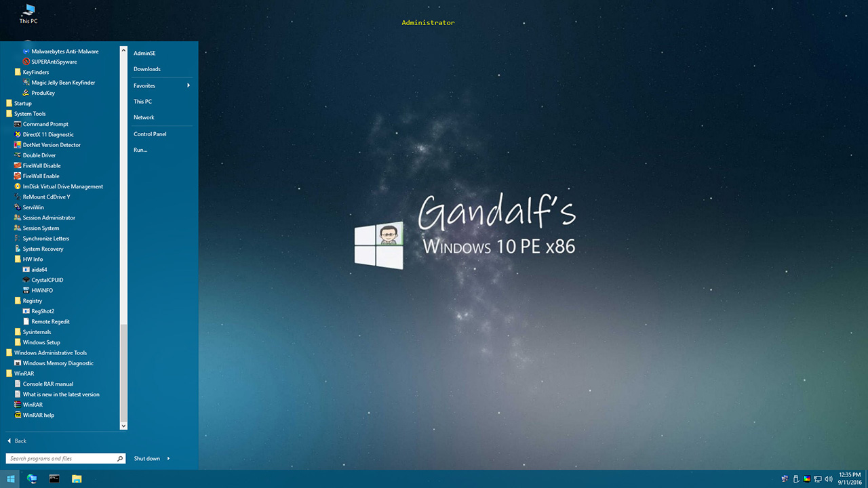
Task: Collapse the KeyFinders folder
Action: click(x=31, y=72)
